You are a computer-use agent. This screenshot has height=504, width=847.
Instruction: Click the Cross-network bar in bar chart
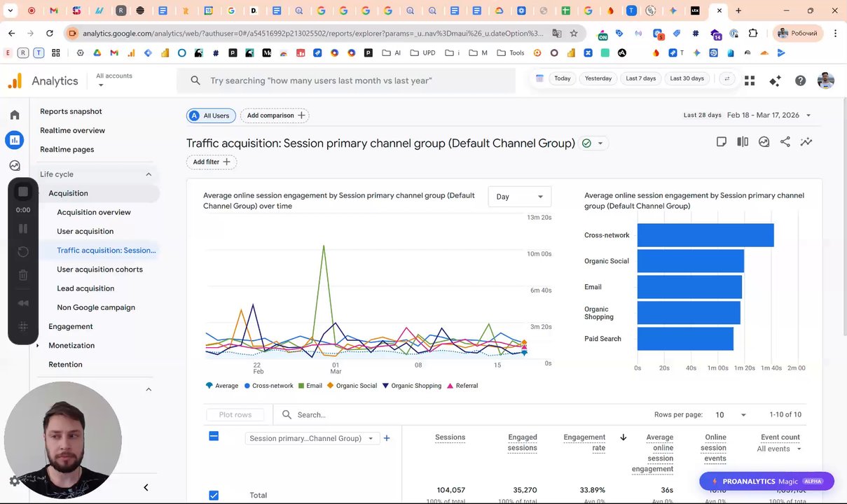point(705,235)
